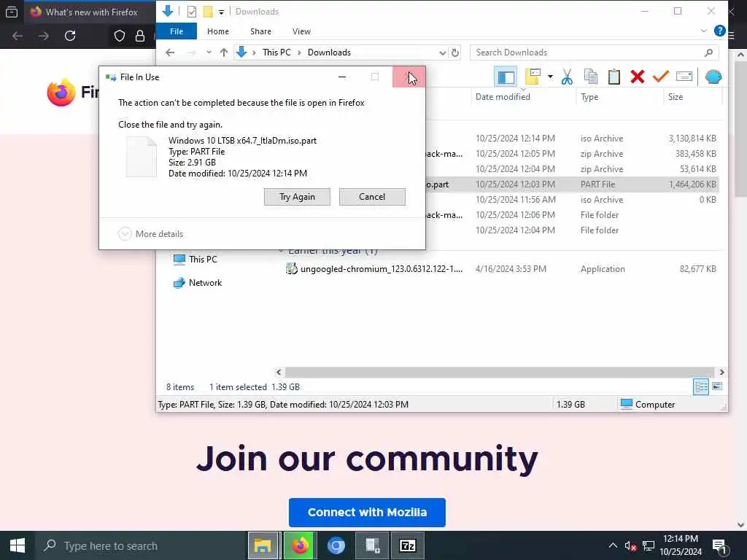Click the clipboard Paste icon
This screenshot has height=560, width=747.
click(614, 77)
